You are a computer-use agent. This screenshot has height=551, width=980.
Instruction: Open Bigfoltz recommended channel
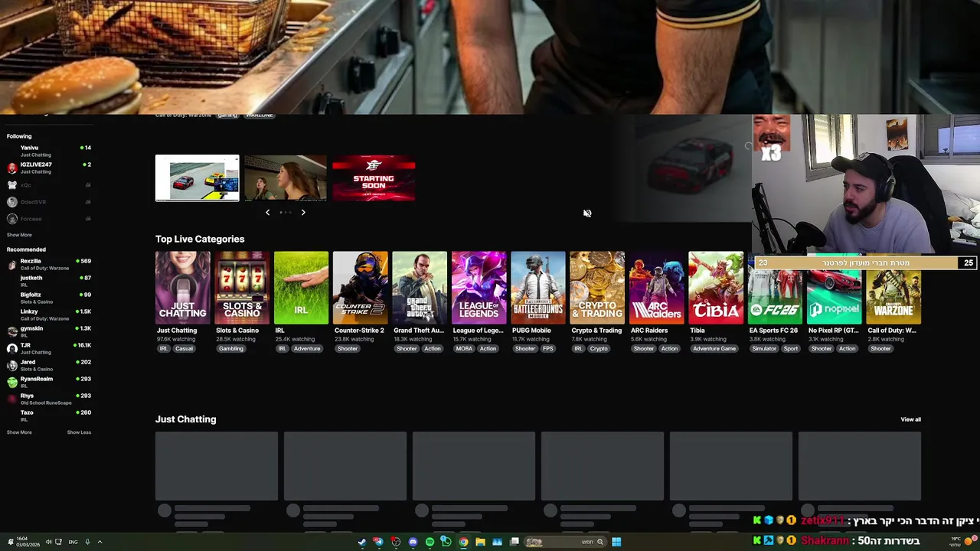coord(49,298)
